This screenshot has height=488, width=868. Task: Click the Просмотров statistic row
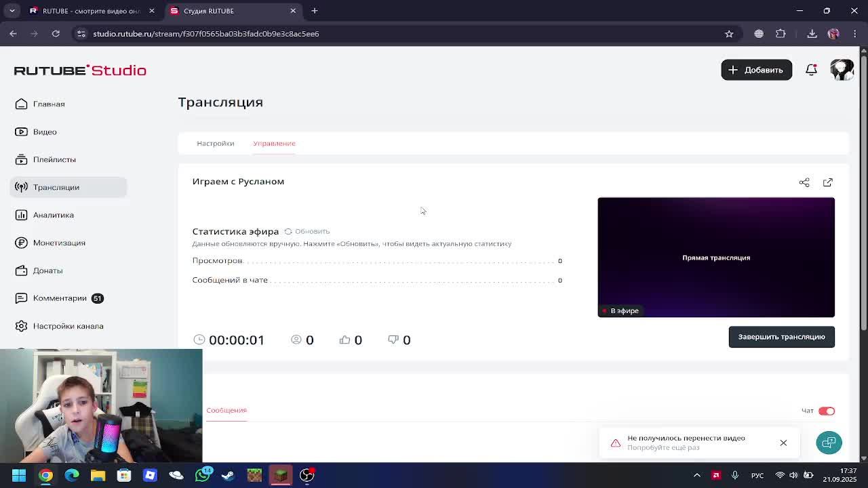(377, 260)
